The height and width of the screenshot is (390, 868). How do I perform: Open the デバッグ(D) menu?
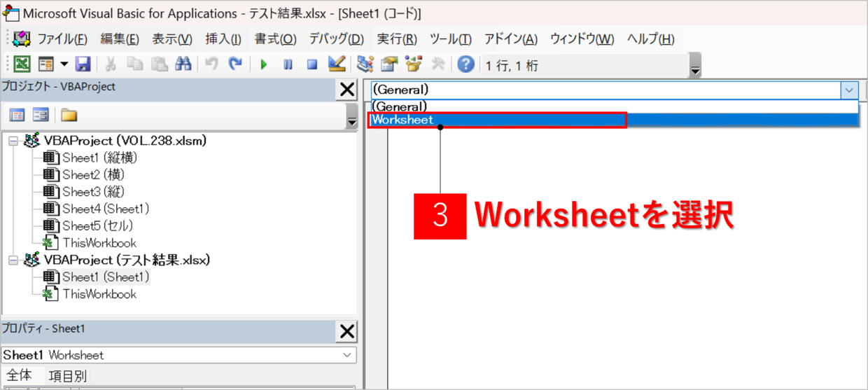[x=337, y=39]
